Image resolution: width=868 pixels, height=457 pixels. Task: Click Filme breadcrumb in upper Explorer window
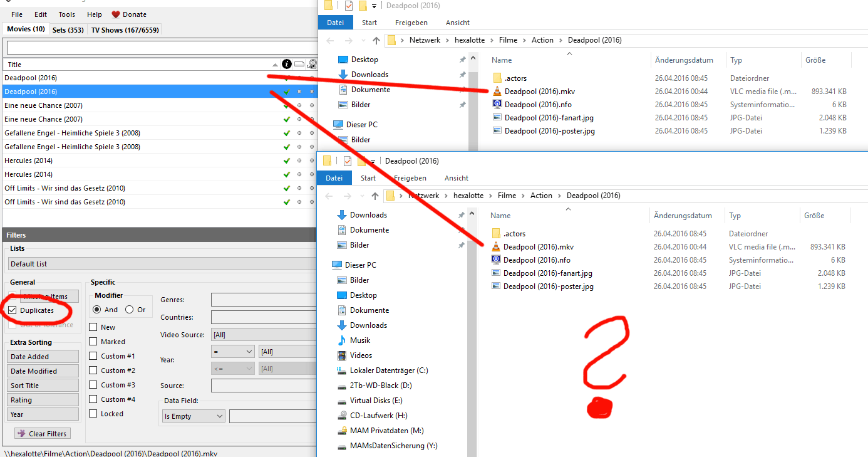pos(508,40)
